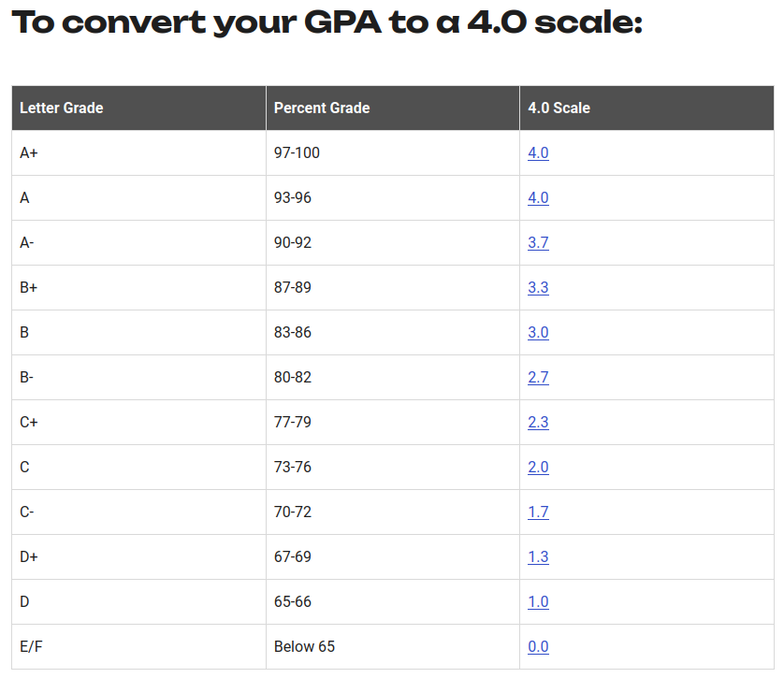
Task: Click the Letter Grade column header
Action: (62, 108)
